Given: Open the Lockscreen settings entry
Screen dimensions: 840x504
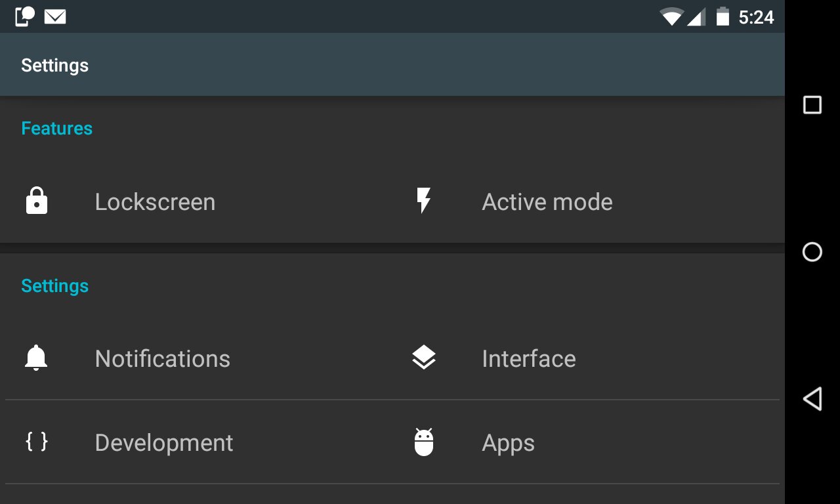Looking at the screenshot, I should [199, 201].
